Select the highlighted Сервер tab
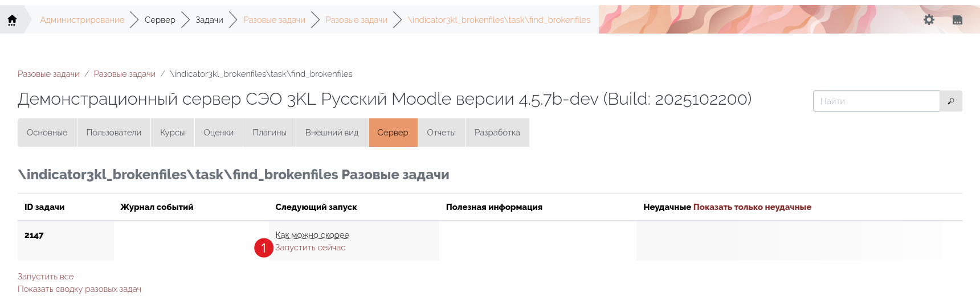The width and height of the screenshot is (980, 305). point(393,133)
